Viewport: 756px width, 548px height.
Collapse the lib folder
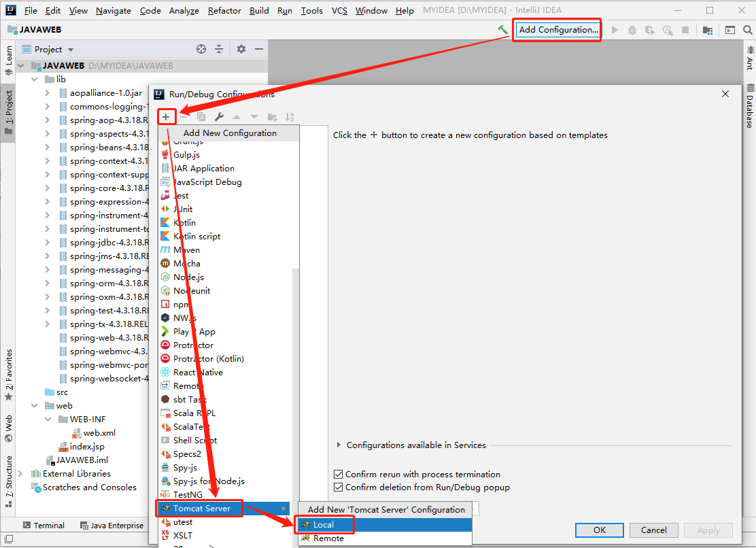point(34,79)
